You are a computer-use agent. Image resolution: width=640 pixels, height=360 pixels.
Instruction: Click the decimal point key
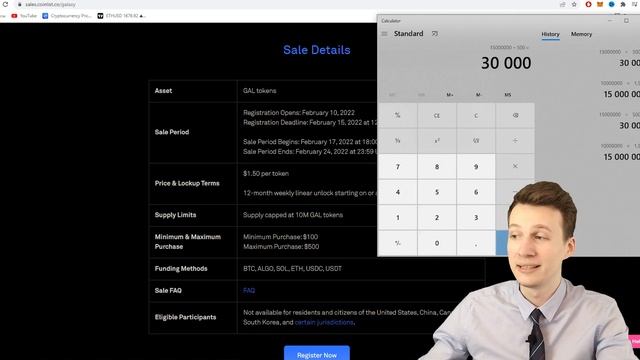click(x=476, y=243)
